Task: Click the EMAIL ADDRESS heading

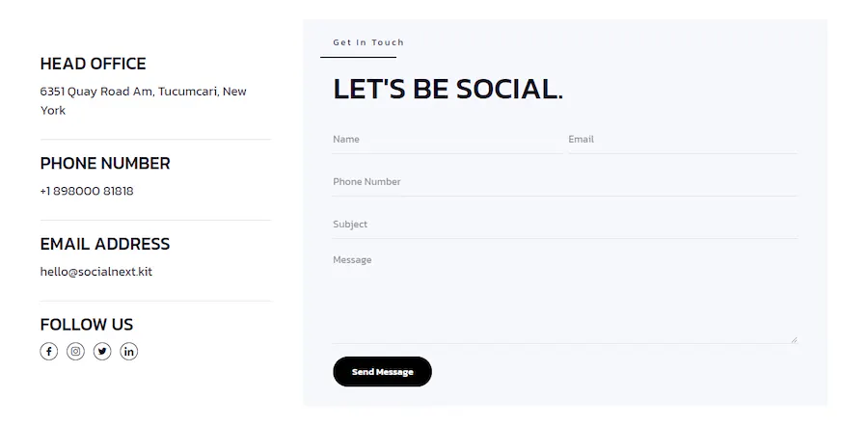Action: [x=105, y=244]
